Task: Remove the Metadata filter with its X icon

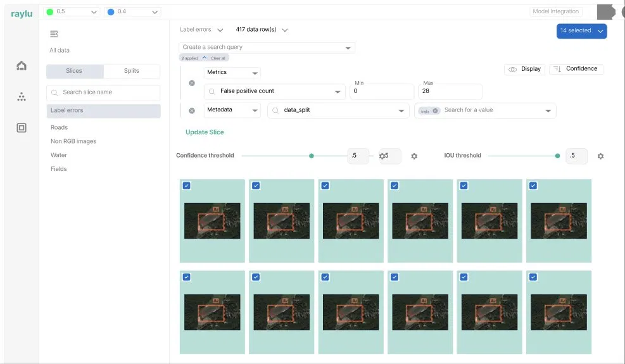Action: (192, 110)
